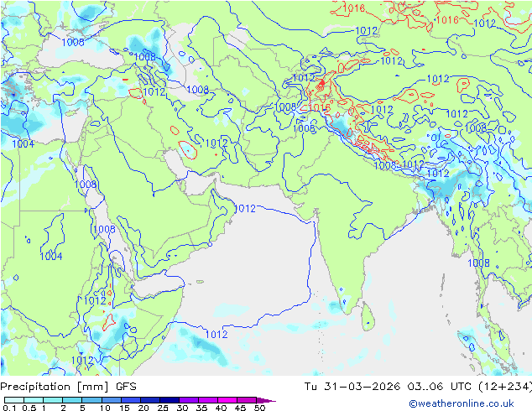This screenshot has height=411, width=532.
Task: Open the weatheronline.co.uk link
Action: click(x=461, y=403)
